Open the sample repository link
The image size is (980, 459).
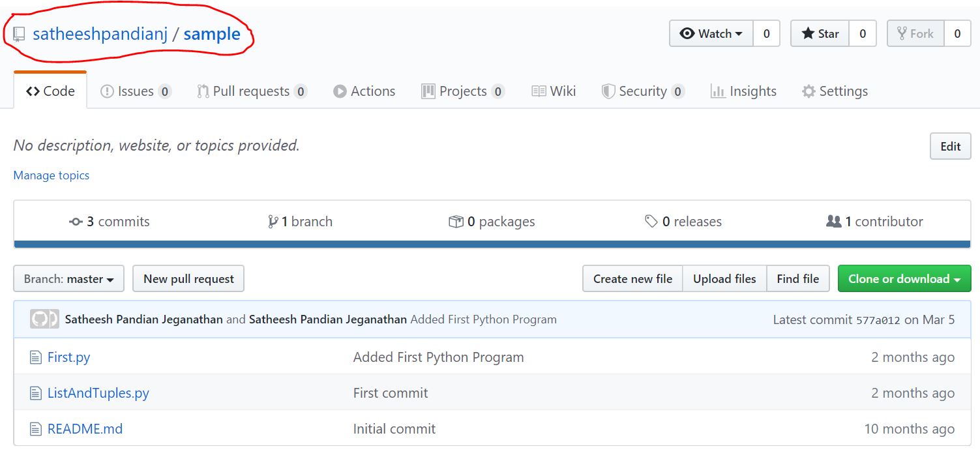212,34
